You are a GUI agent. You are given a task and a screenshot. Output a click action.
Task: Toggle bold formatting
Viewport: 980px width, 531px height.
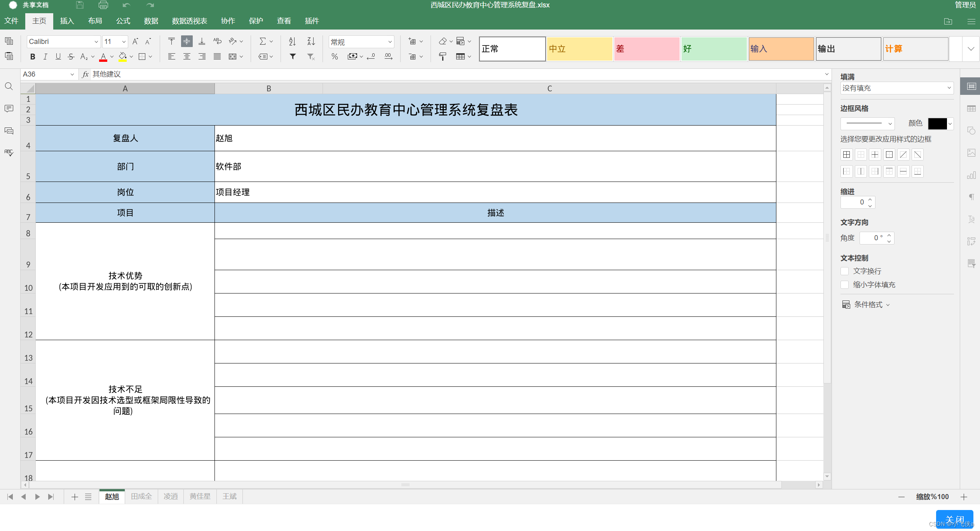coord(33,57)
